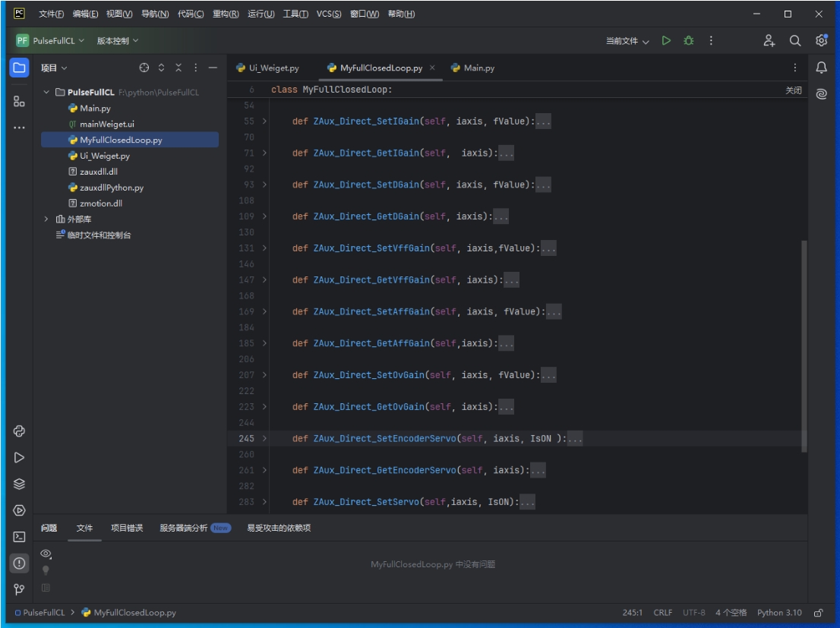Open the AI Assistant spiral icon
The width and height of the screenshot is (840, 628).
821,93
